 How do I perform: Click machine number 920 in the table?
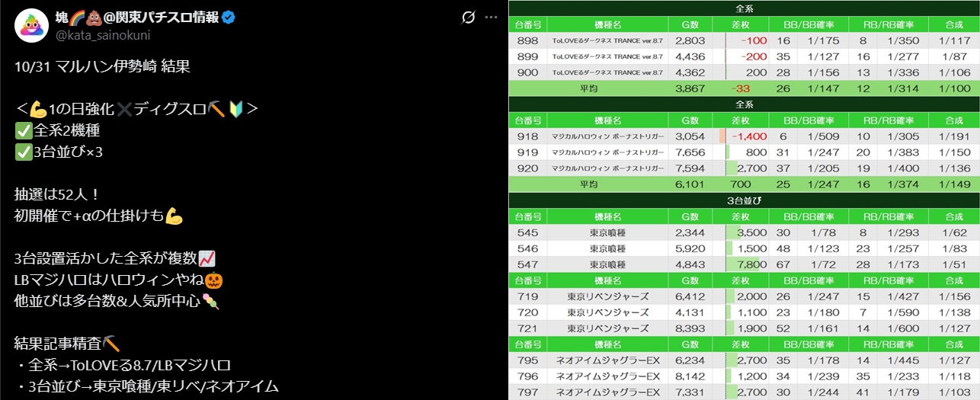(527, 168)
